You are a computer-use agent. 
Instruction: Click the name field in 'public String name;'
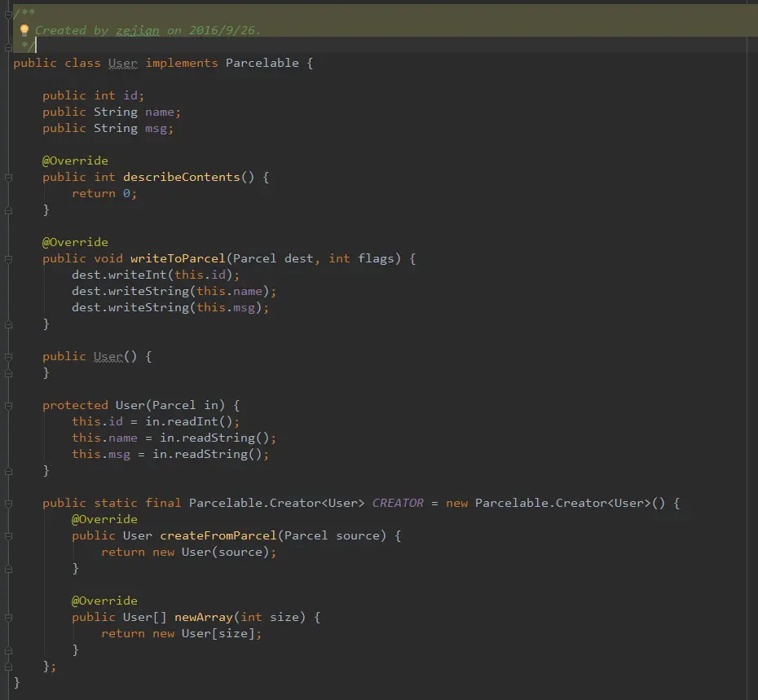(160, 112)
